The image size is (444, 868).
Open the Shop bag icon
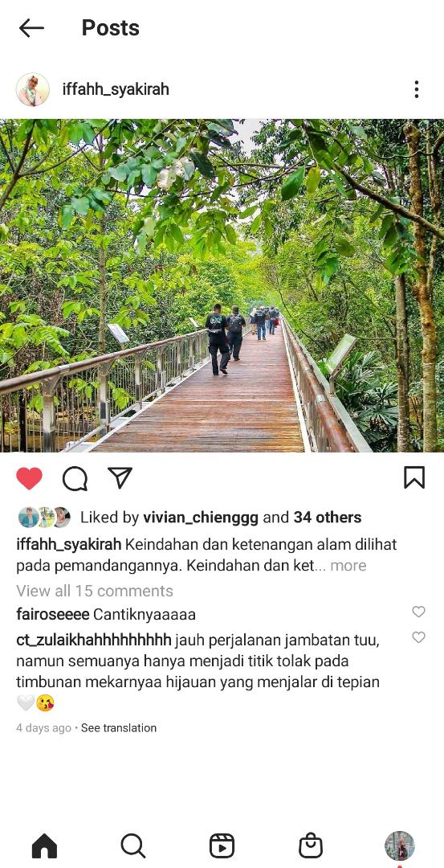coord(311,845)
